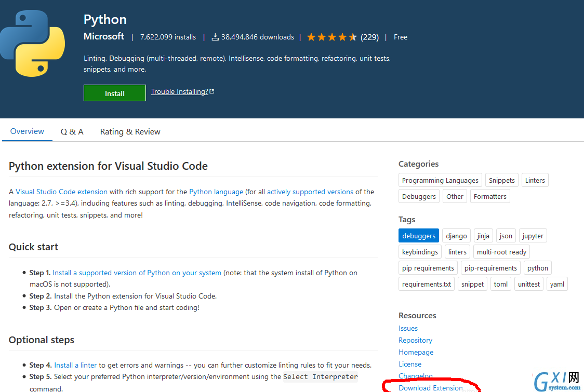Screen dimensions: 584x392
Task: Click the Quick start heading
Action: point(34,247)
